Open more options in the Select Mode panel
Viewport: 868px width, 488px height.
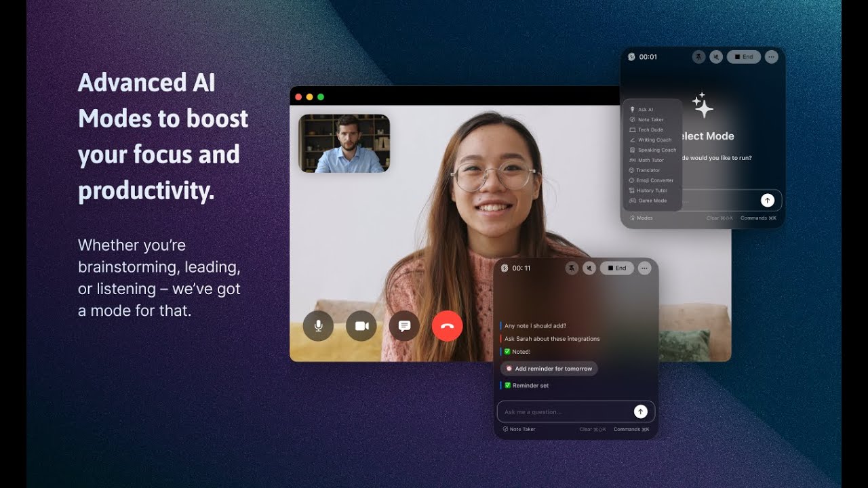point(771,57)
